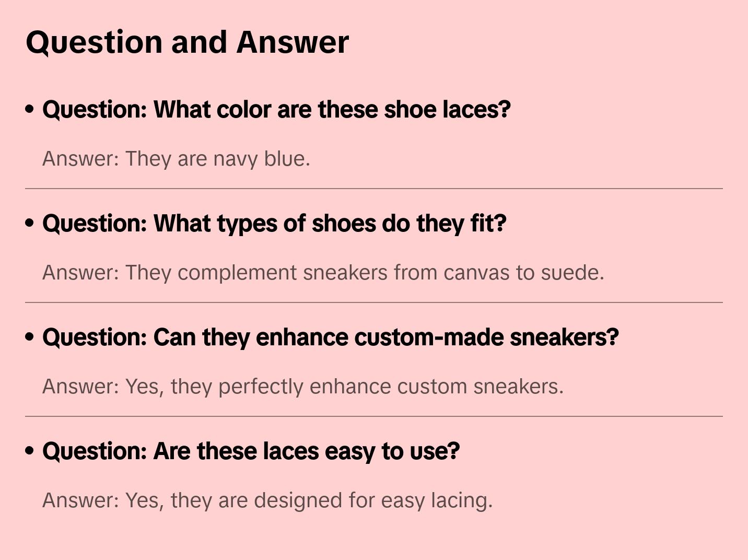Select the question "Are these laces easy to use?"
The image size is (748, 560).
(251, 451)
